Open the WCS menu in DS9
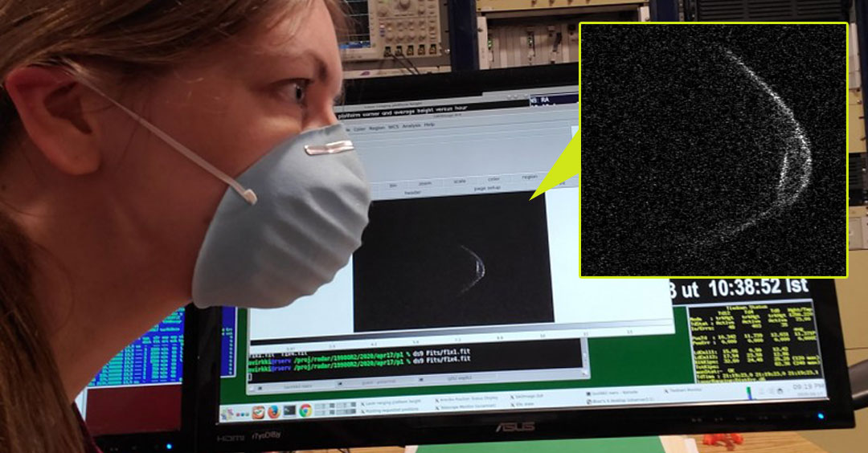The height and width of the screenshot is (453, 868). pos(394,127)
